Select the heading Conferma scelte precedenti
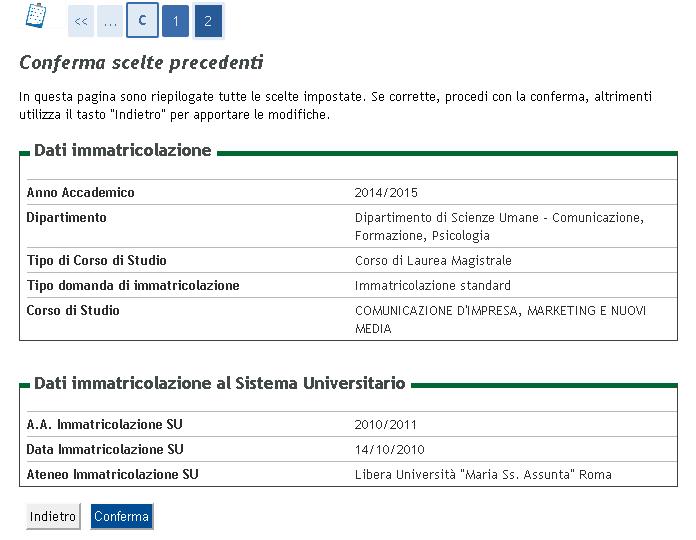Image resolution: width=696 pixels, height=540 pixels. tap(142, 63)
